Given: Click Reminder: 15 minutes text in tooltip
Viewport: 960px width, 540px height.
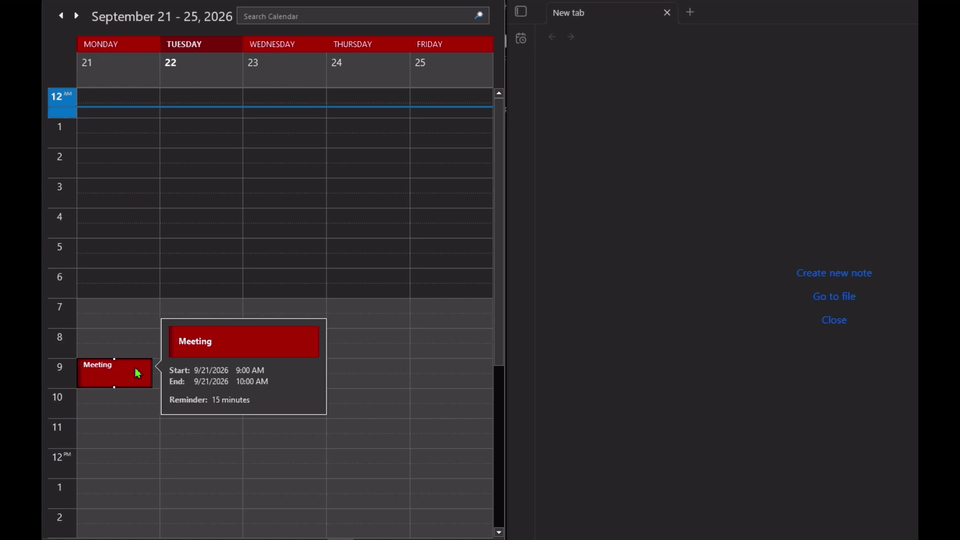Looking at the screenshot, I should (209, 400).
